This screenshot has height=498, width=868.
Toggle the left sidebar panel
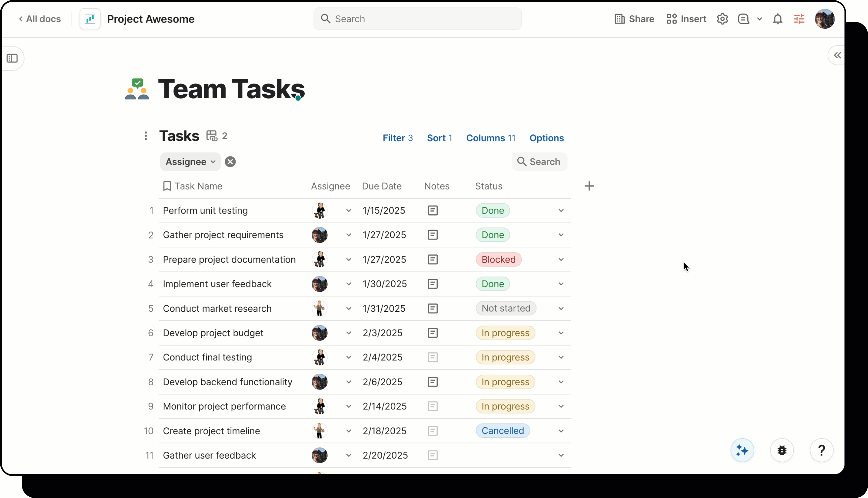[x=13, y=58]
